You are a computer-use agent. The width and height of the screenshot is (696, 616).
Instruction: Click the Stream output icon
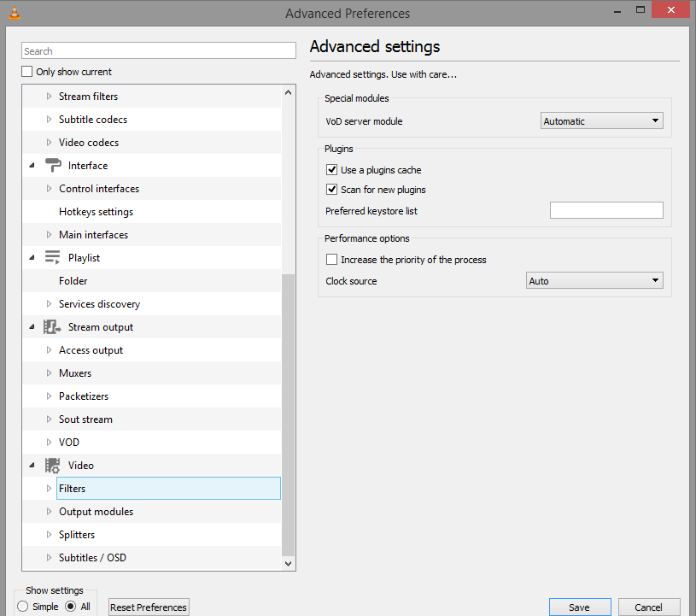tap(53, 327)
